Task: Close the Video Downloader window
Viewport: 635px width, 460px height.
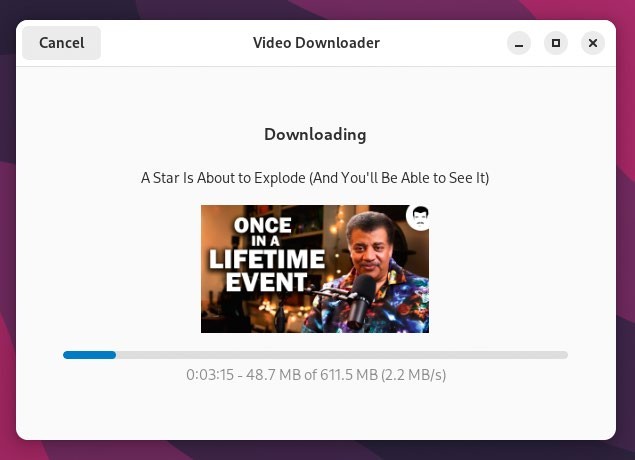Action: (x=593, y=43)
